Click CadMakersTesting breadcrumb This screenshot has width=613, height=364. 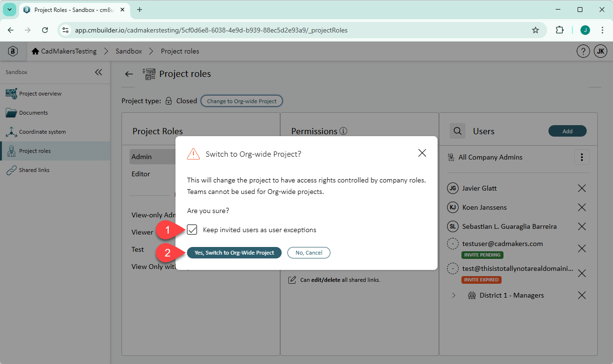pyautogui.click(x=64, y=51)
